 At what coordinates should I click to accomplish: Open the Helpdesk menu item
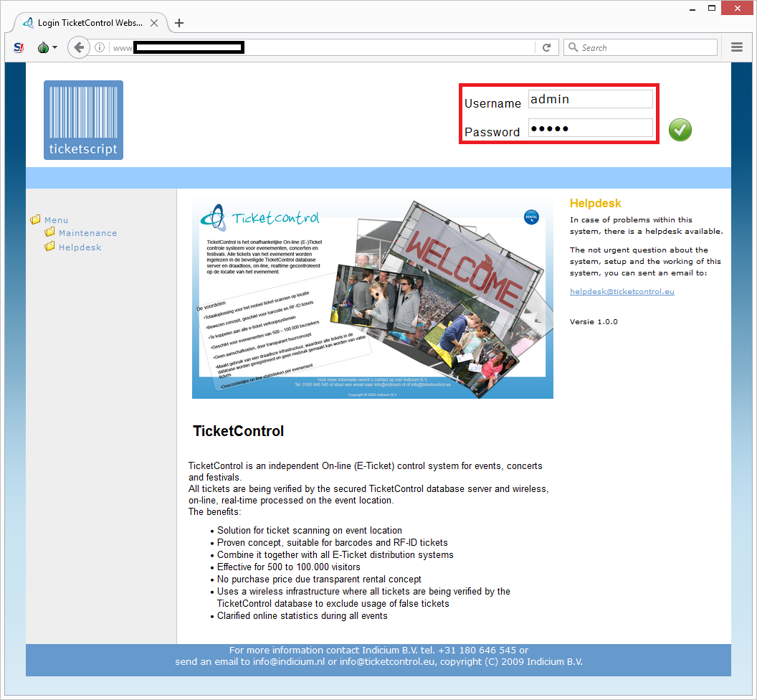click(80, 247)
